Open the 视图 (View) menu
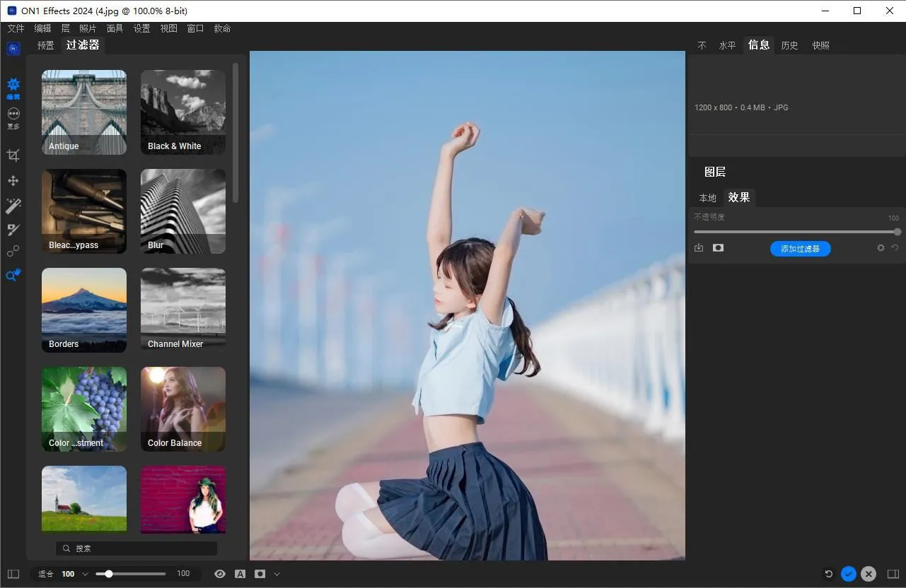Screen dimensions: 906x588 (x=168, y=28)
